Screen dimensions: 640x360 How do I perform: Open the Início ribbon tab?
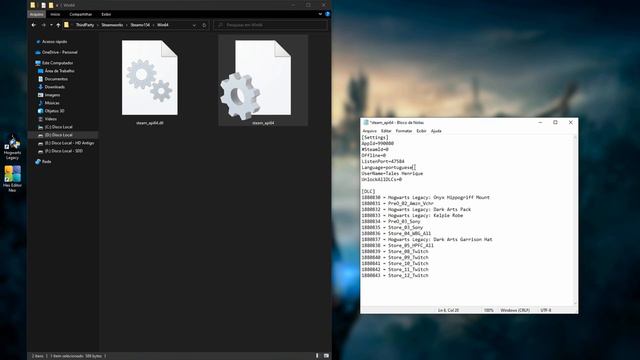(x=55, y=14)
